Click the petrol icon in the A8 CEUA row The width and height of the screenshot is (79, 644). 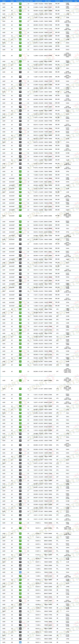[20, 541]
